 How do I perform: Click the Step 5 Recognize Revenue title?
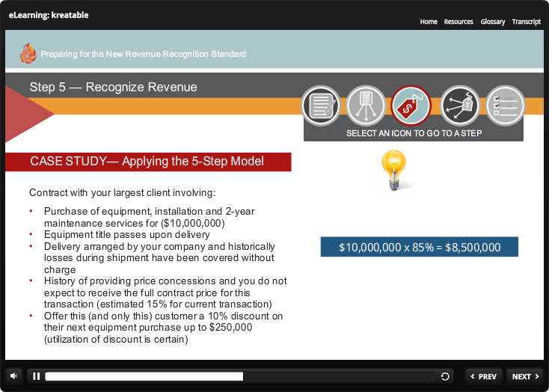tap(114, 88)
